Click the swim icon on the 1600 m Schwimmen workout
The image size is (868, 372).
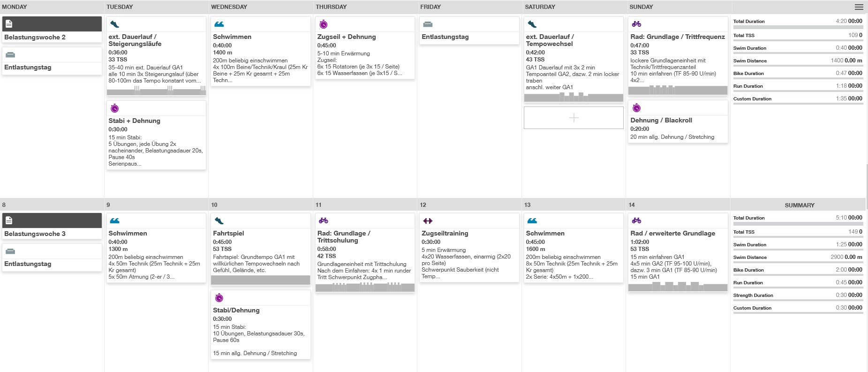point(532,221)
